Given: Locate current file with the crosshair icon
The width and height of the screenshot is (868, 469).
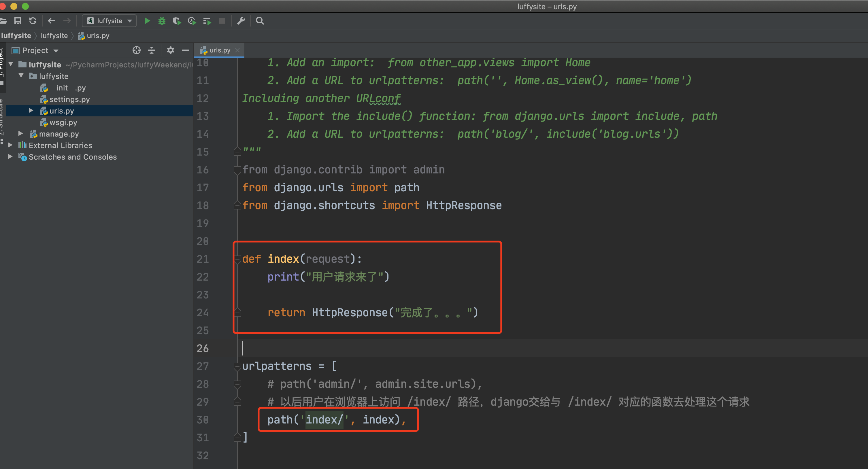Looking at the screenshot, I should click(137, 50).
